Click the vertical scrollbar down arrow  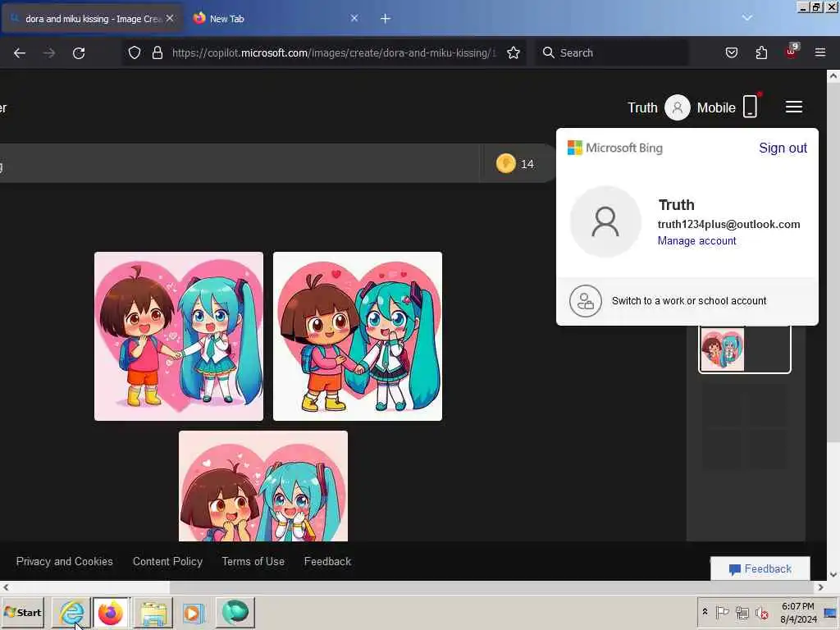click(x=833, y=575)
